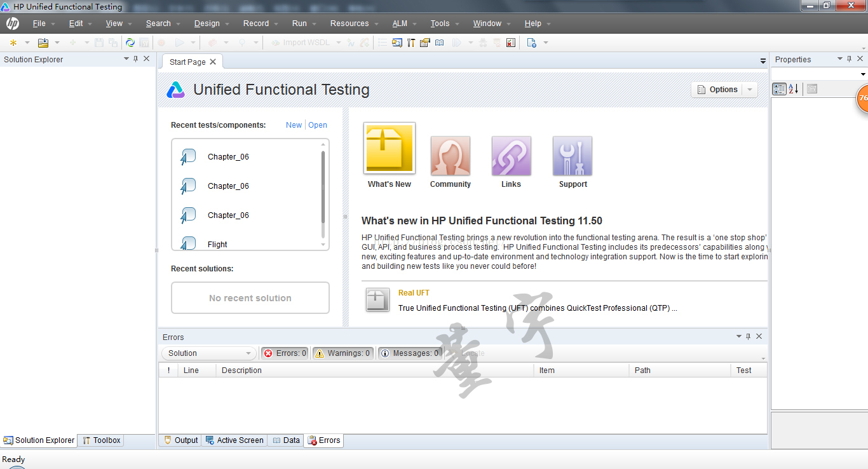
Task: Pin the Properties panel
Action: pyautogui.click(x=849, y=59)
